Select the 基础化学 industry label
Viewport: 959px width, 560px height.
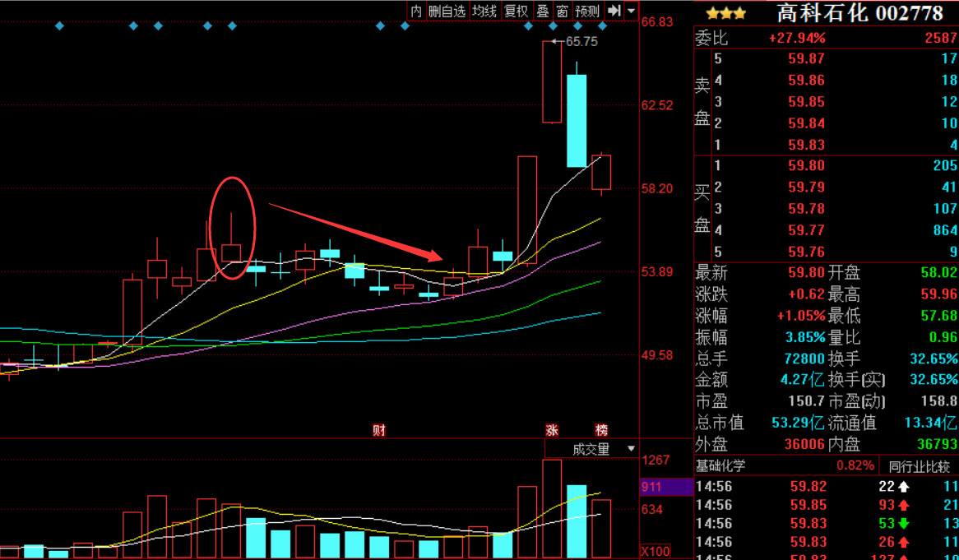tap(721, 465)
